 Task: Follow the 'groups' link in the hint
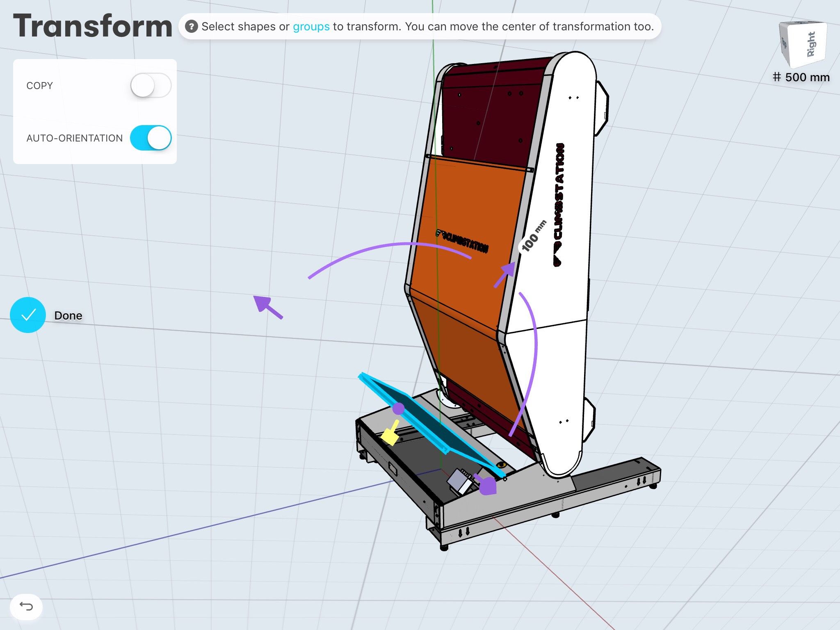tap(311, 27)
